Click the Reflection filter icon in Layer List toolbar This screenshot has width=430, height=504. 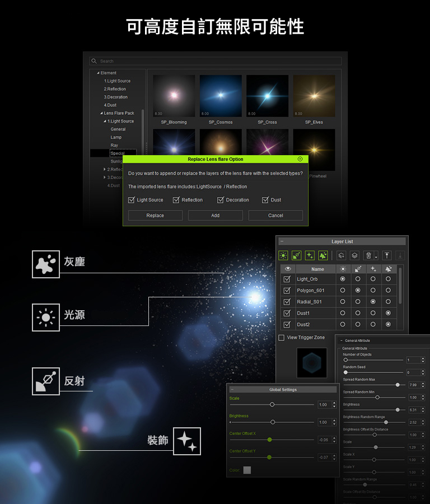click(x=297, y=255)
